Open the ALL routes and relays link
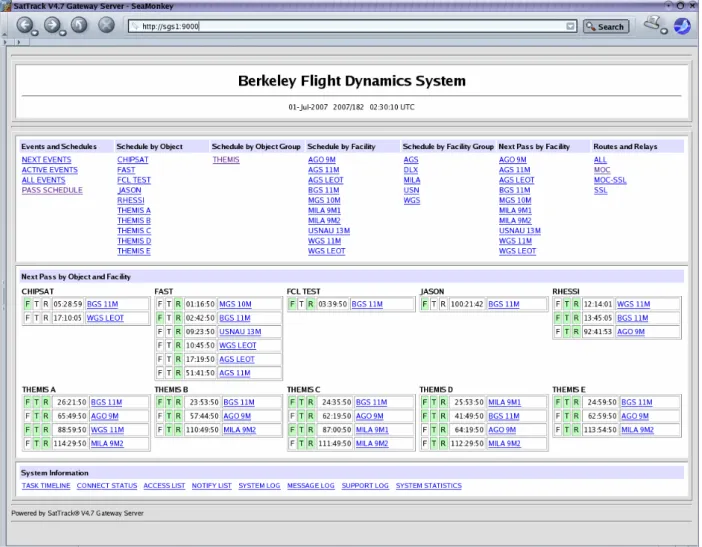This screenshot has height=547, width=702. tap(600, 159)
